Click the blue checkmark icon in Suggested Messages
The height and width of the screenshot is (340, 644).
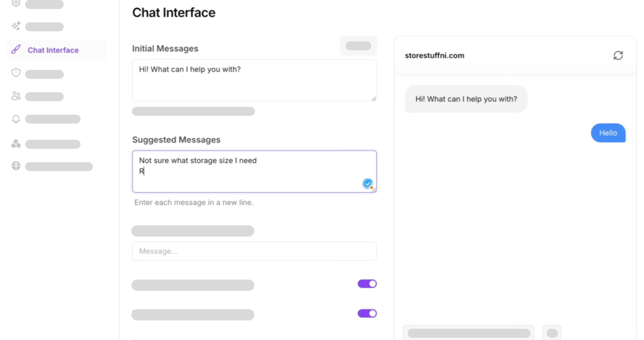(x=367, y=183)
